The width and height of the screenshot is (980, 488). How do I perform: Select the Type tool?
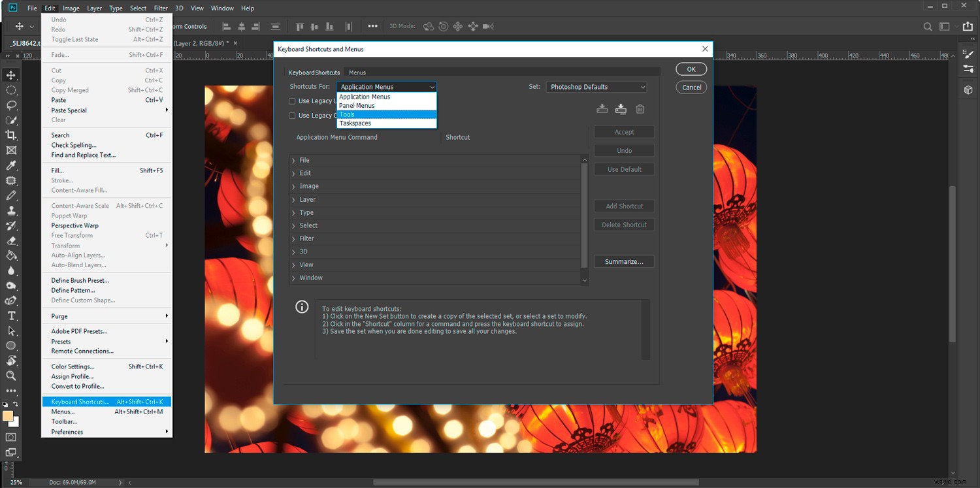[x=11, y=316]
